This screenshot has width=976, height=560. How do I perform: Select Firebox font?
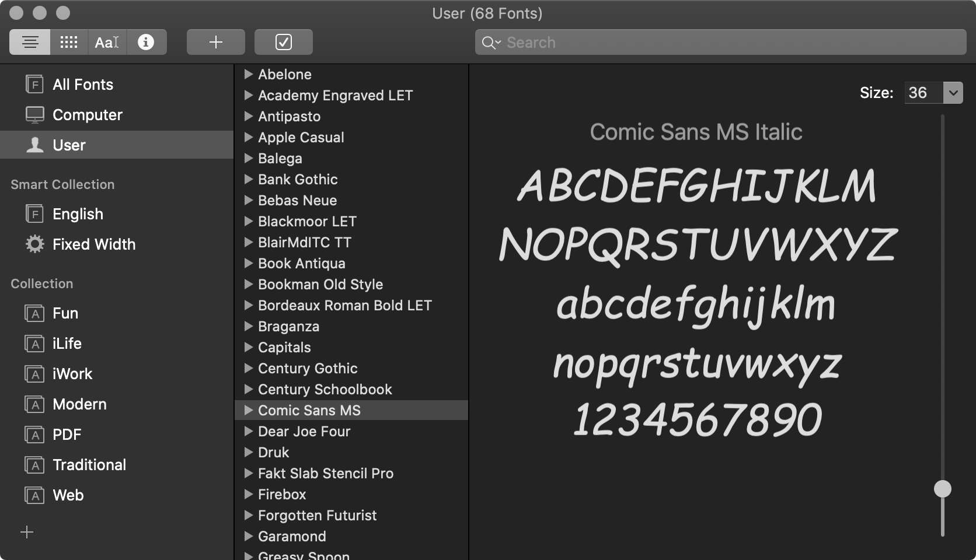(351, 494)
